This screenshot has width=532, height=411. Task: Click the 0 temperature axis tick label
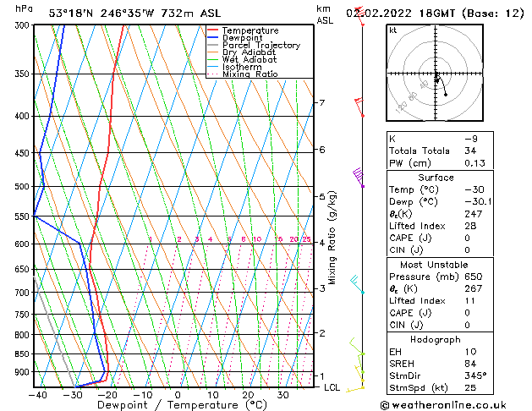(178, 395)
